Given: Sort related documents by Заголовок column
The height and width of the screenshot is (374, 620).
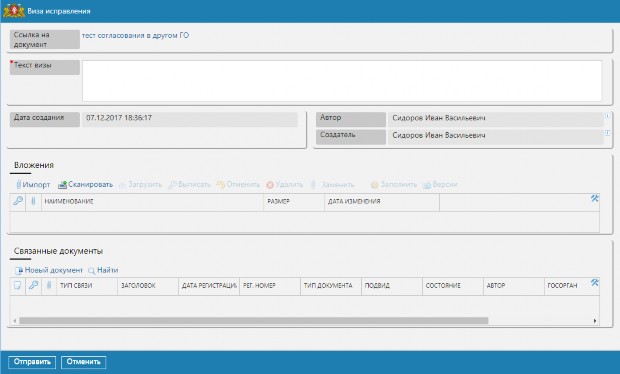Looking at the screenshot, I should coord(147,286).
